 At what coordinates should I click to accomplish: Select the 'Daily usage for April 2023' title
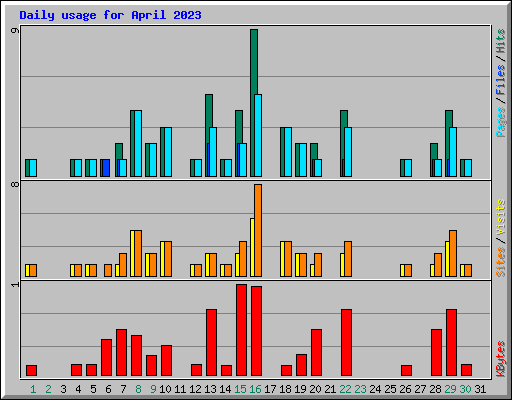pyautogui.click(x=110, y=15)
